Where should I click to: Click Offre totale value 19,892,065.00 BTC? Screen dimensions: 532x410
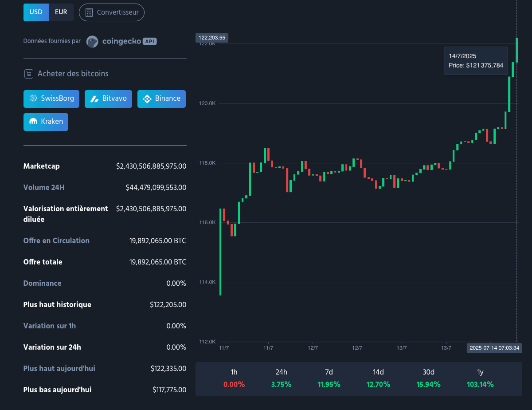click(x=158, y=262)
